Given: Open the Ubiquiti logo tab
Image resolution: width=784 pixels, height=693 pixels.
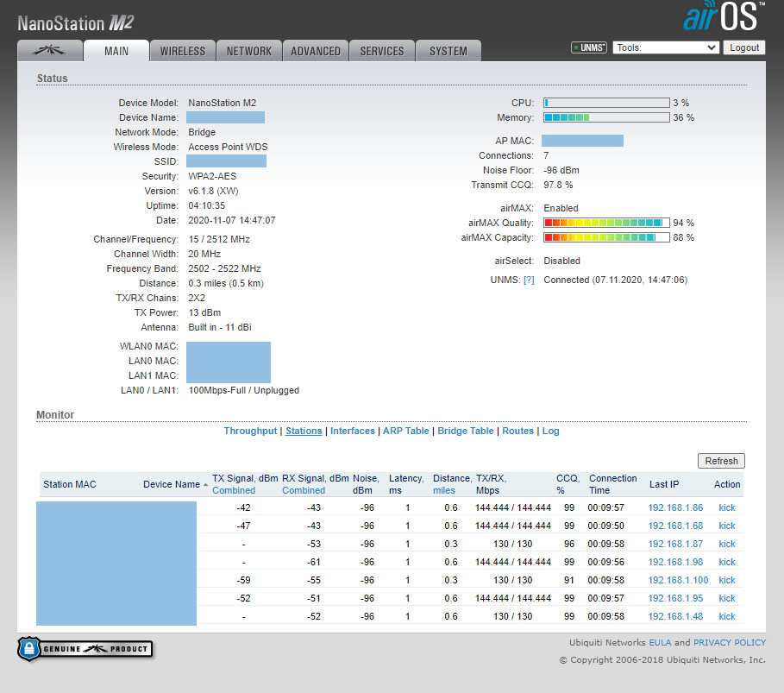Looking at the screenshot, I should (x=49, y=51).
